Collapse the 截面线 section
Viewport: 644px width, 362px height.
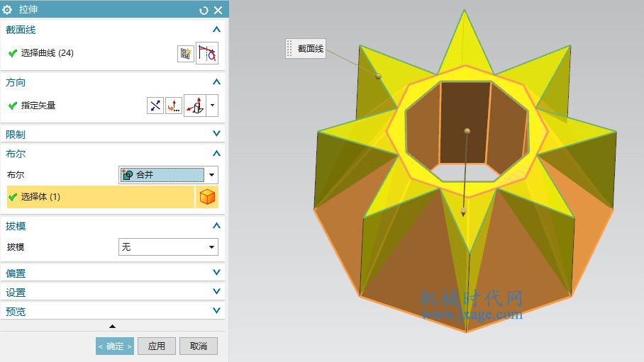[216, 30]
